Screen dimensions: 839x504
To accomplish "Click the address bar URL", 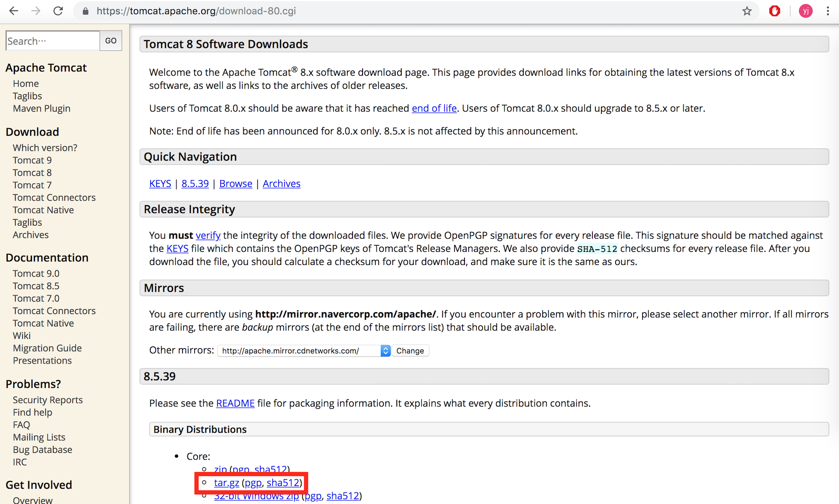I will coord(196,11).
